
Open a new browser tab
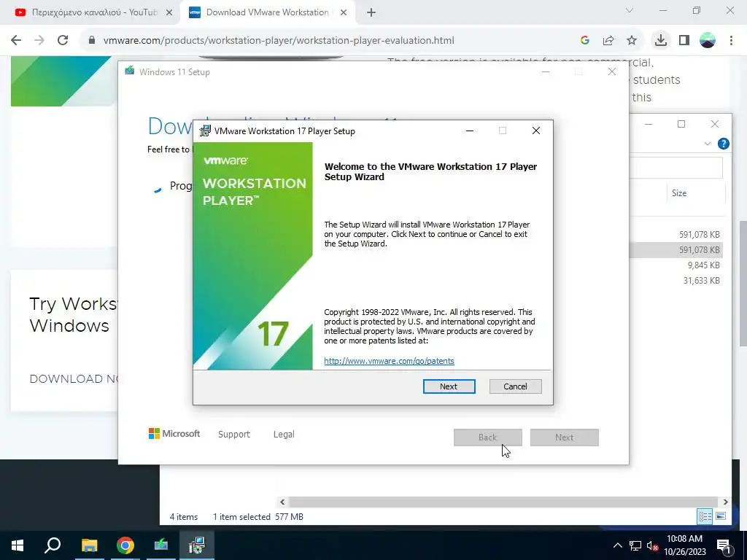[x=371, y=13]
